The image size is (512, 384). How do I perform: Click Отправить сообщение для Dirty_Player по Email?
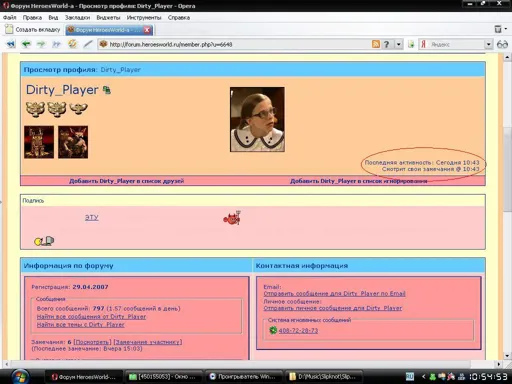[x=334, y=293]
